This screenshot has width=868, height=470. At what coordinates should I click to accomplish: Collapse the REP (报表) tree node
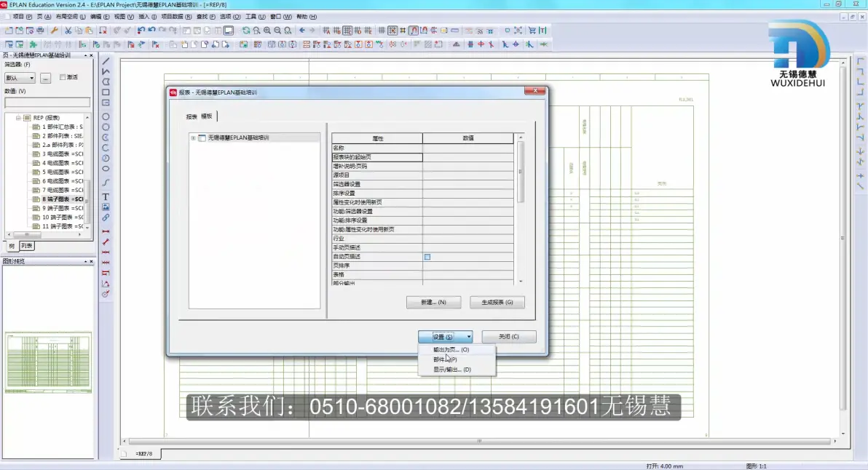point(18,118)
